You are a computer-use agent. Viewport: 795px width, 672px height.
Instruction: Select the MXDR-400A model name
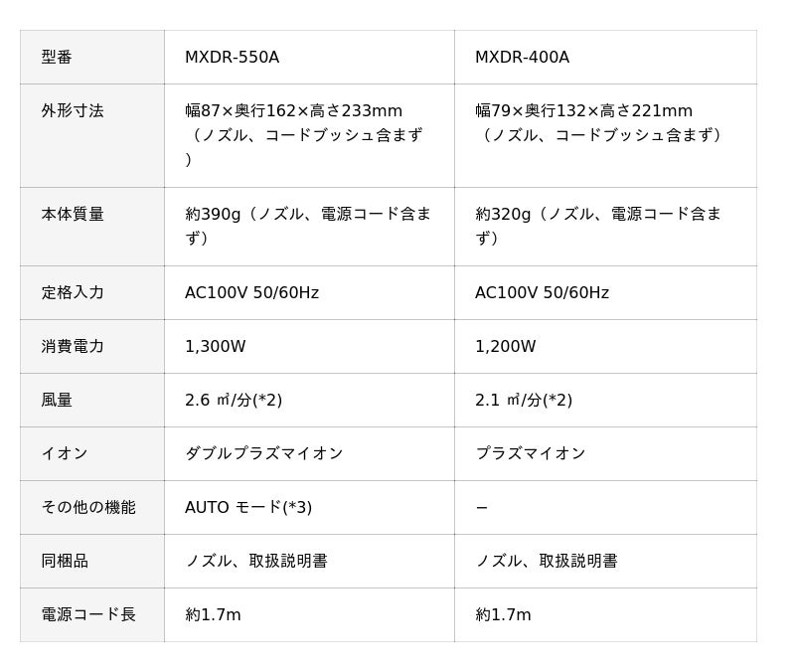click(523, 57)
